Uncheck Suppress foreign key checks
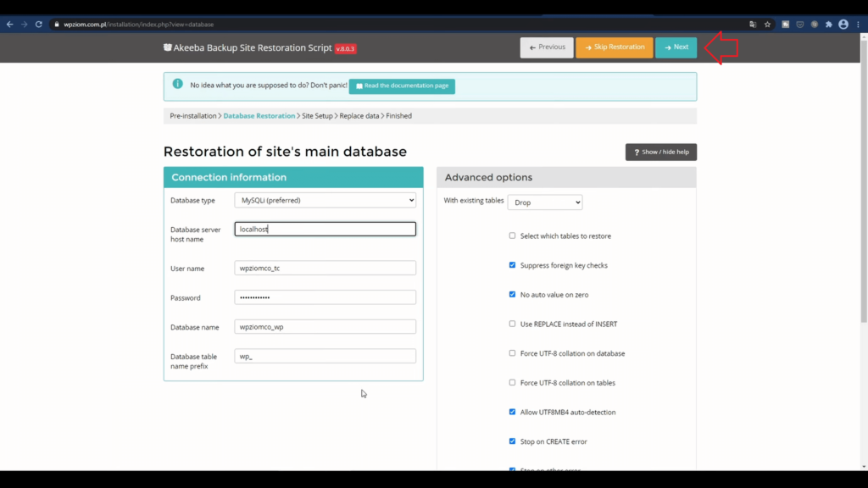This screenshot has height=488, width=868. (x=512, y=265)
